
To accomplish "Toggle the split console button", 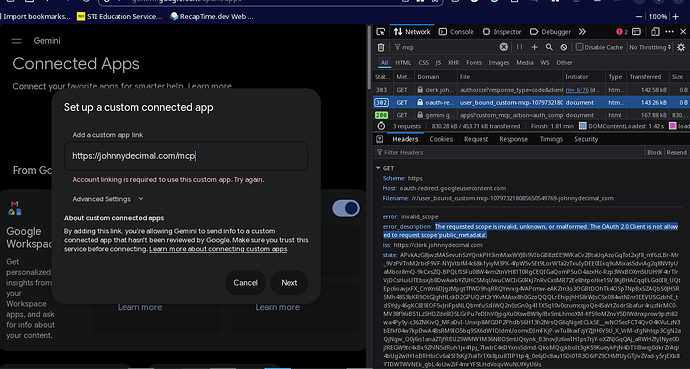I will (x=636, y=32).
